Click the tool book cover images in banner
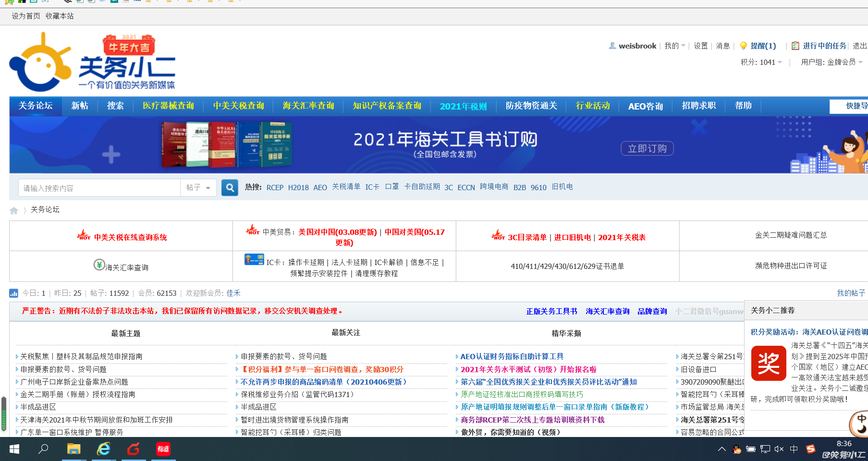Screen dimensions: 868x461 point(226,145)
